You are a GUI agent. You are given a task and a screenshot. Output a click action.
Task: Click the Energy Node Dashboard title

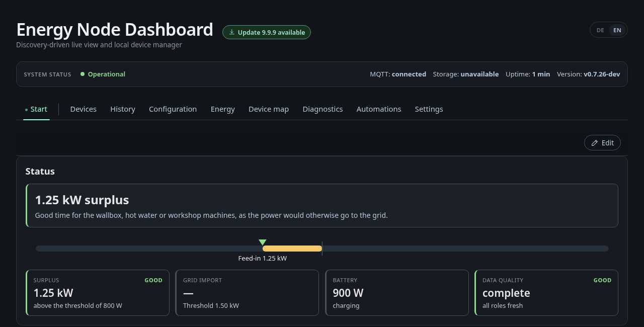115,30
